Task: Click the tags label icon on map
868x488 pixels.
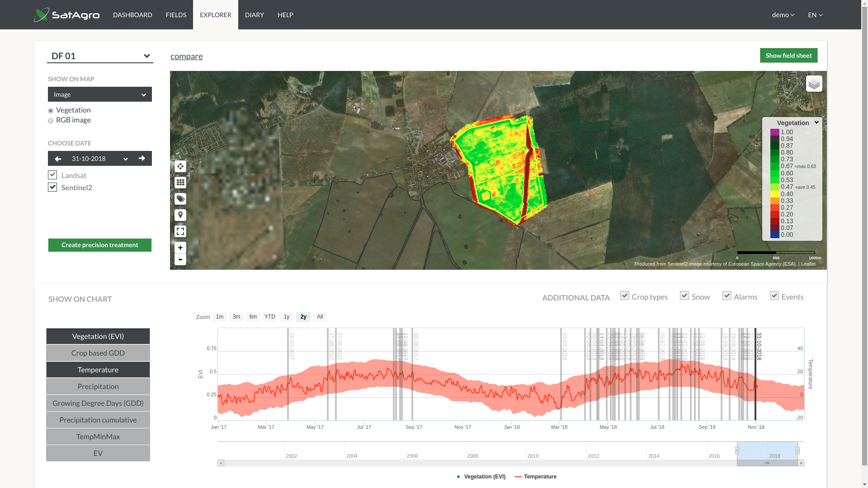Action: [180, 199]
